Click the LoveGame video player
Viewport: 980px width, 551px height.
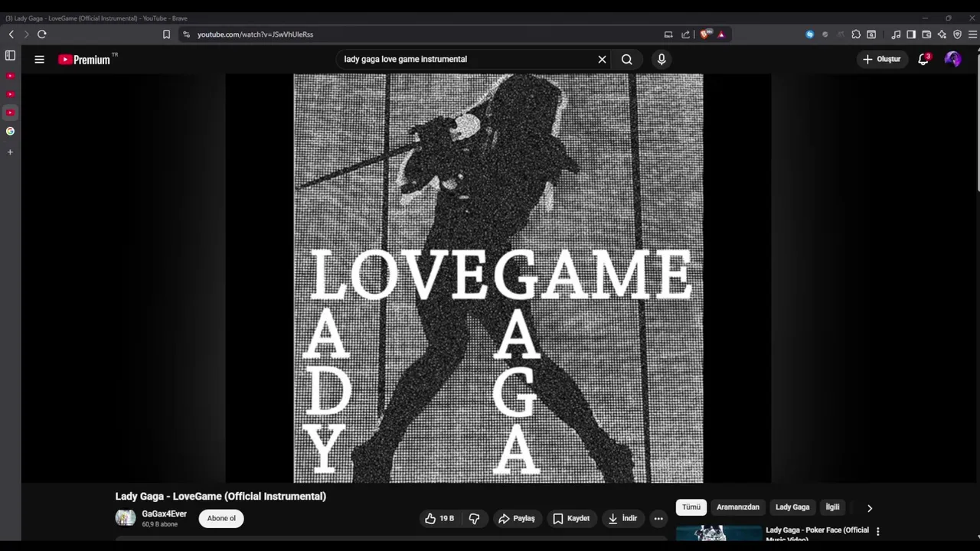tap(498, 278)
